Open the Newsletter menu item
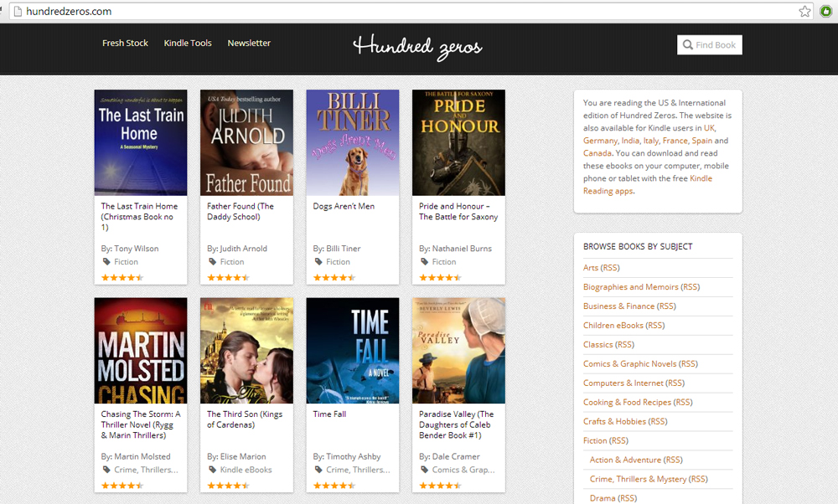 point(249,43)
